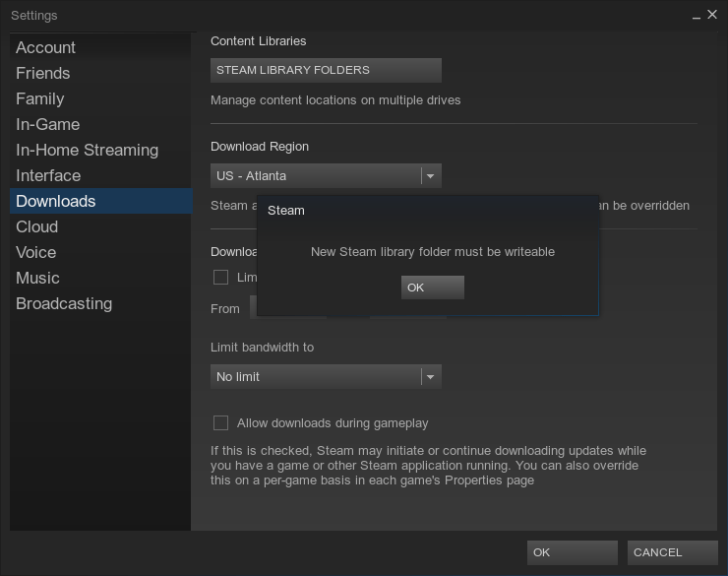The width and height of the screenshot is (728, 576).
Task: Select the Downloads category
Action: point(100,201)
